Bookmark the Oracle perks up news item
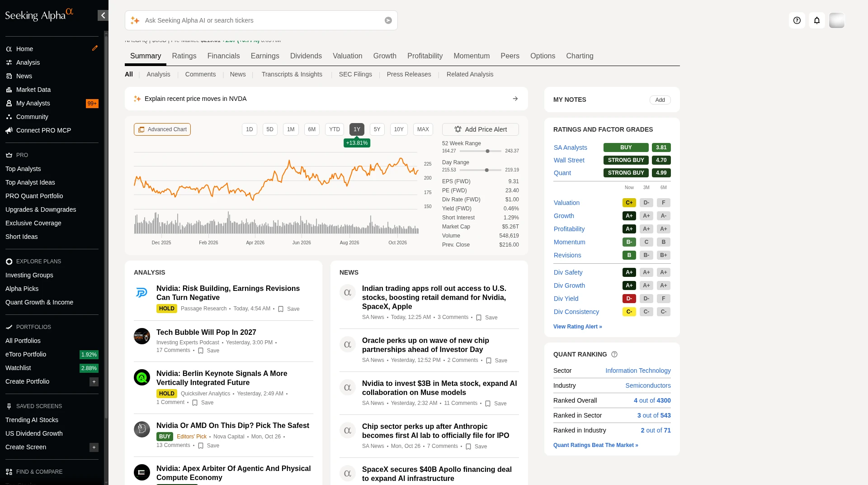This screenshot has width=868, height=485. click(x=489, y=361)
